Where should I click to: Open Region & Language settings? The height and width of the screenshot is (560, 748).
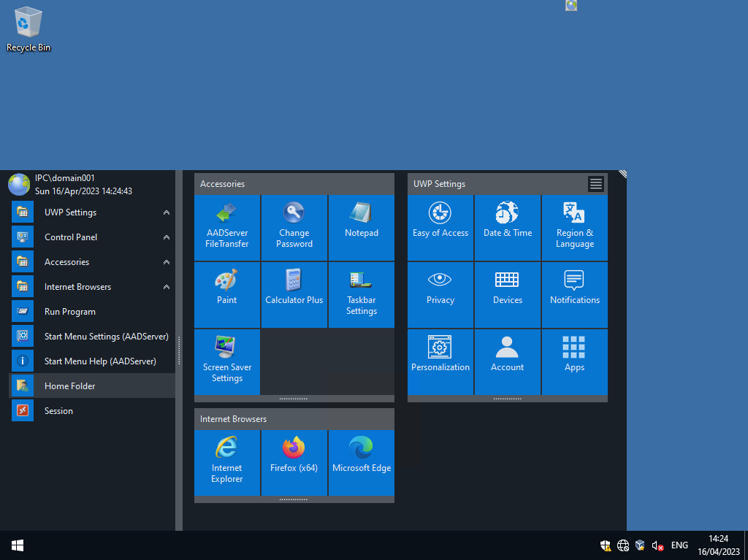point(575,227)
